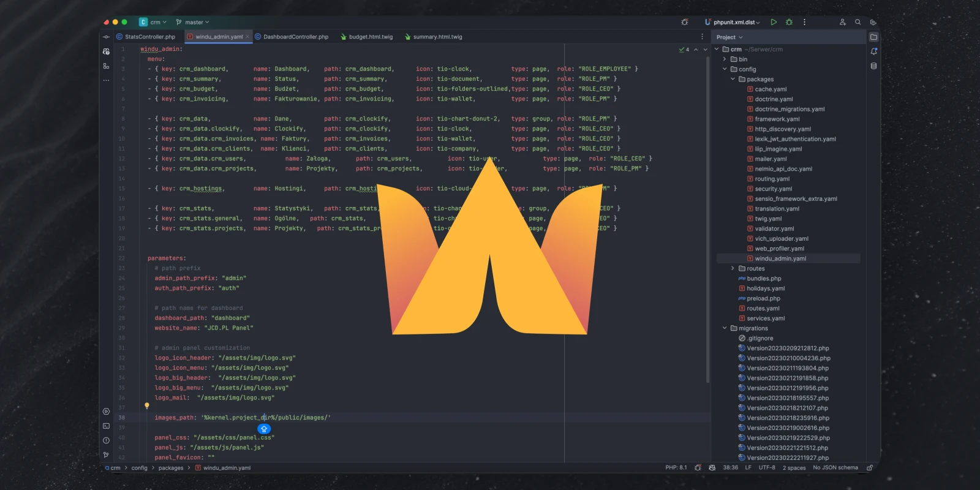Go to next highlighted problem arrow
This screenshot has width=980, height=490.
[705, 50]
